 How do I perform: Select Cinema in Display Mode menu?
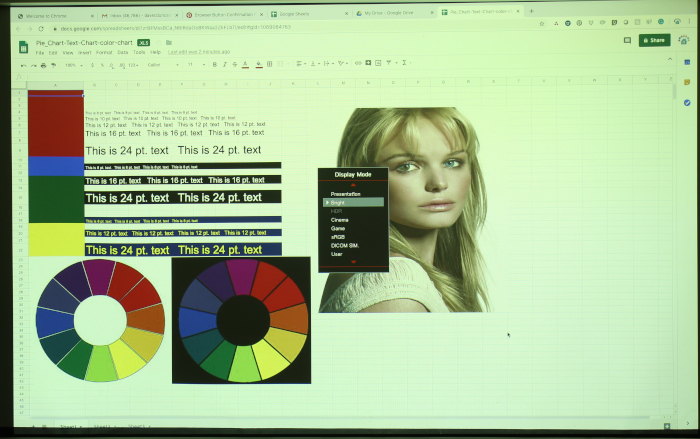[340, 220]
